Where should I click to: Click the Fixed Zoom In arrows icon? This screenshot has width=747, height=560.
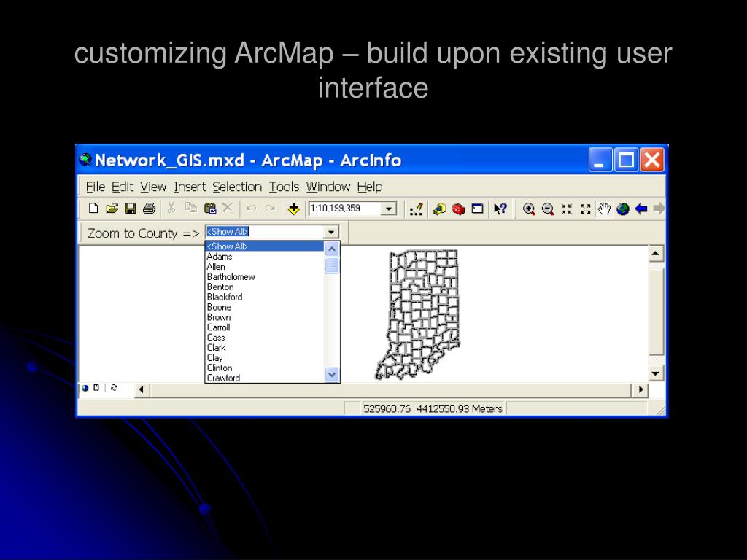tap(566, 209)
